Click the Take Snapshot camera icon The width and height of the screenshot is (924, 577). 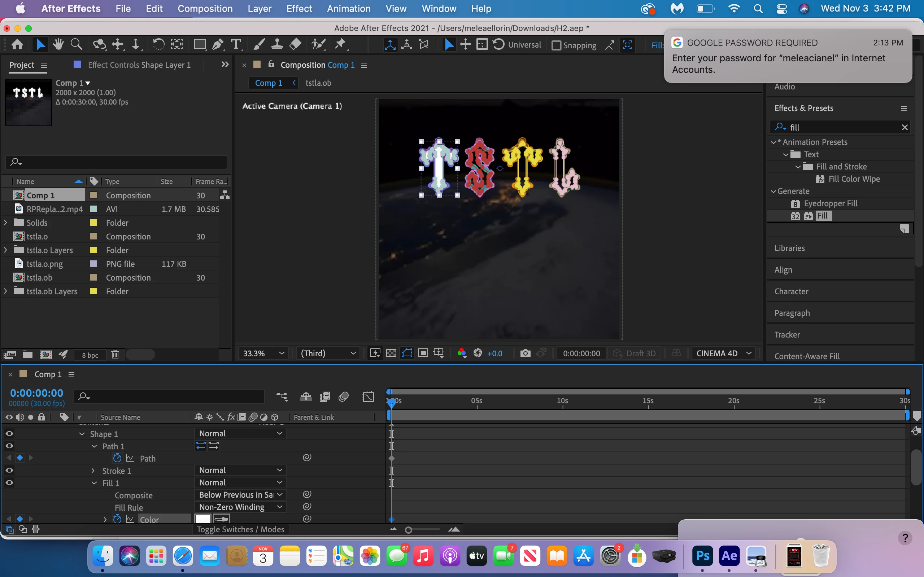(x=525, y=353)
